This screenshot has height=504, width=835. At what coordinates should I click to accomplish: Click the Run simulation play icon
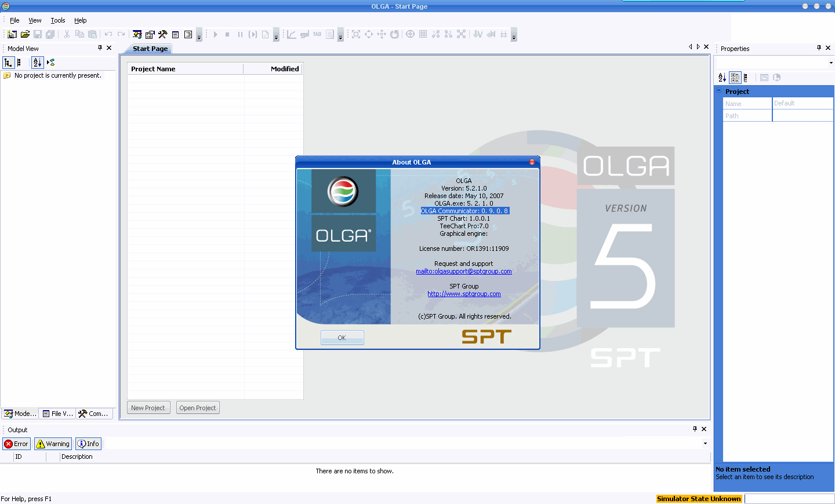click(215, 35)
